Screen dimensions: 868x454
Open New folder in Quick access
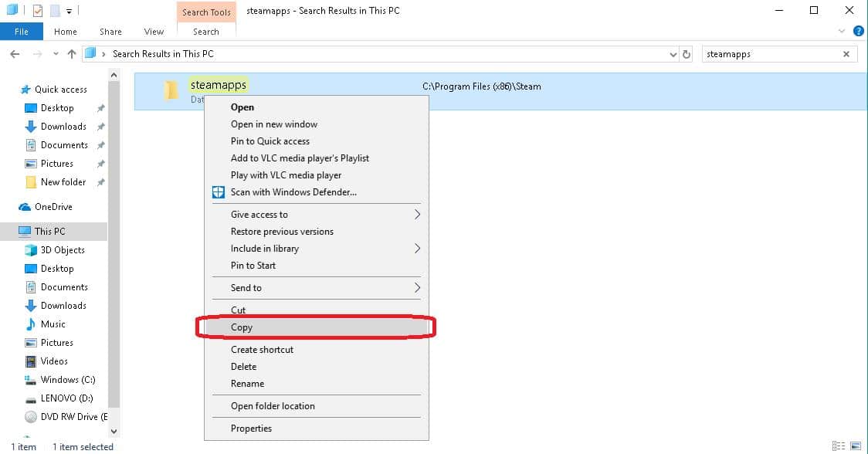click(63, 182)
